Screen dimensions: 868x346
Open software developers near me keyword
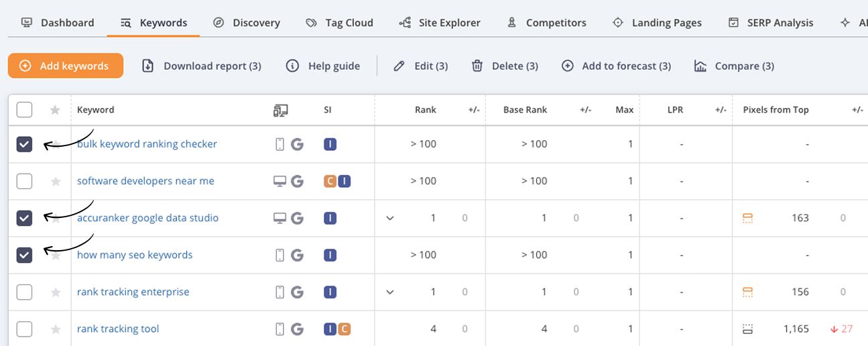(x=145, y=181)
